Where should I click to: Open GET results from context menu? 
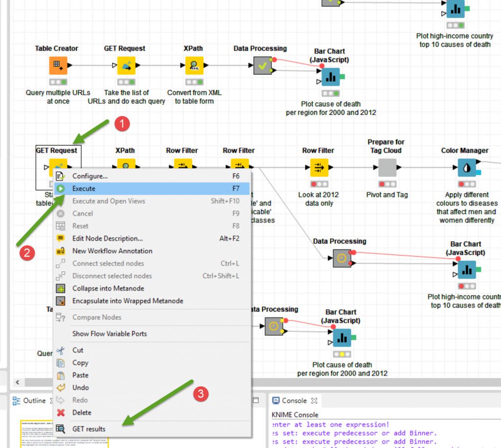[x=89, y=429]
